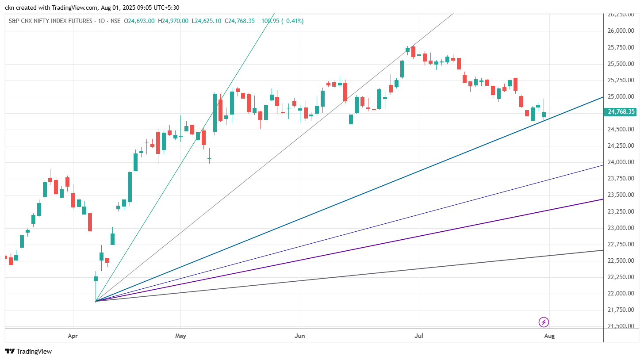The width and height of the screenshot is (644, 360).
Task: Click the Jul label on time axis
Action: (419, 336)
